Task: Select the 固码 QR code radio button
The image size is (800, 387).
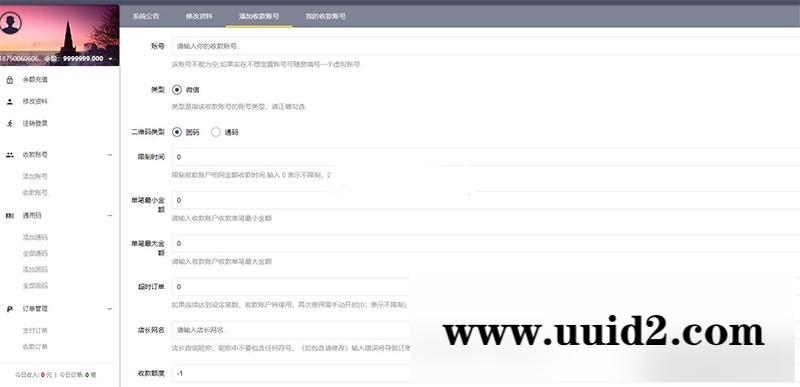Action: click(177, 132)
